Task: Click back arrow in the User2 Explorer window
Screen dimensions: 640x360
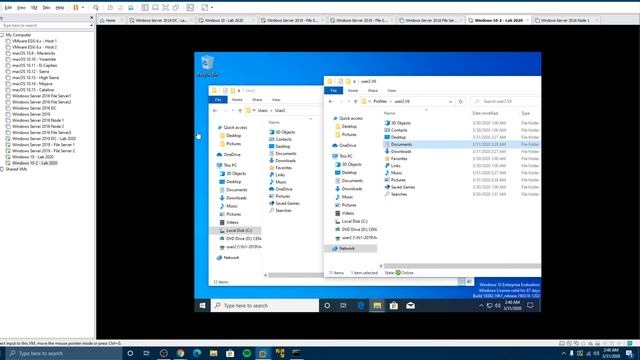Action: 215,111
